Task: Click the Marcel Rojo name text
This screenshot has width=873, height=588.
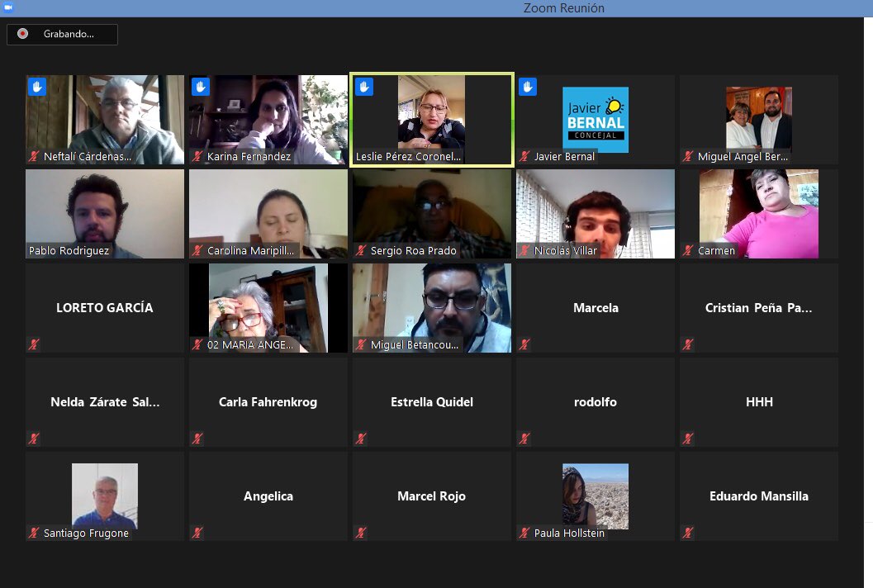Action: pyautogui.click(x=431, y=496)
